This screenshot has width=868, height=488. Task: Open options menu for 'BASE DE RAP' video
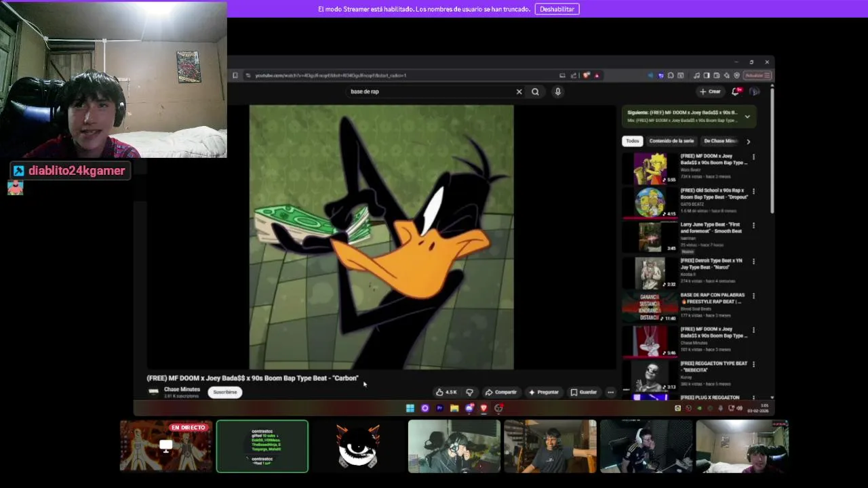[x=753, y=296]
